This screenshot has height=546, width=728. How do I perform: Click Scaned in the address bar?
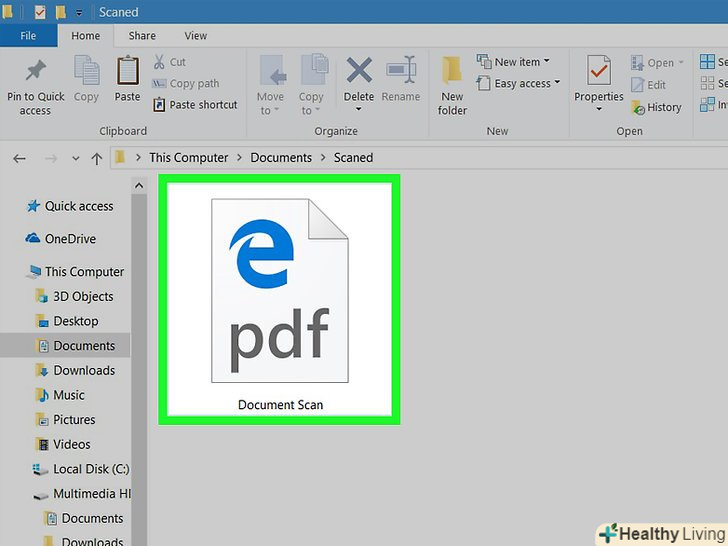pyautogui.click(x=353, y=158)
